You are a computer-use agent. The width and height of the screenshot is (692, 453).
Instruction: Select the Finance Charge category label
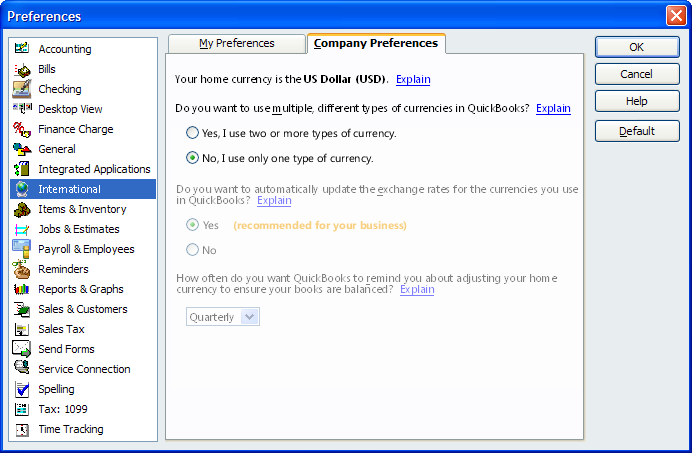tap(76, 129)
